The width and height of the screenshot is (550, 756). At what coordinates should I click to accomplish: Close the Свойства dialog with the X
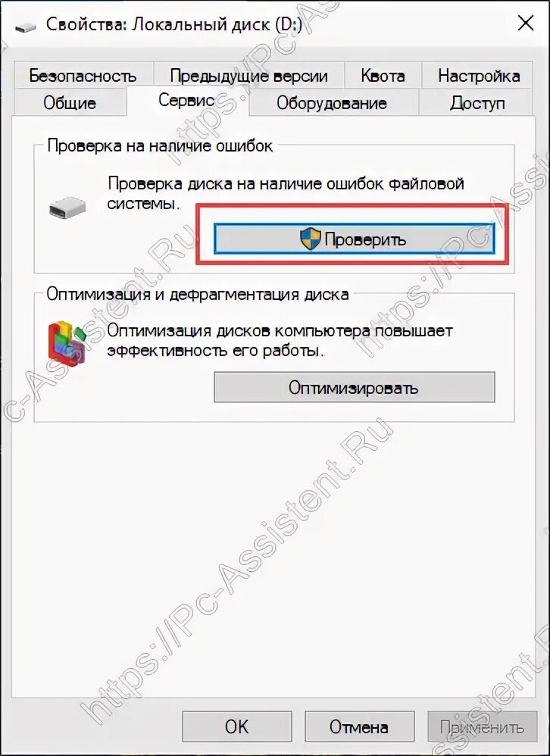[x=526, y=23]
